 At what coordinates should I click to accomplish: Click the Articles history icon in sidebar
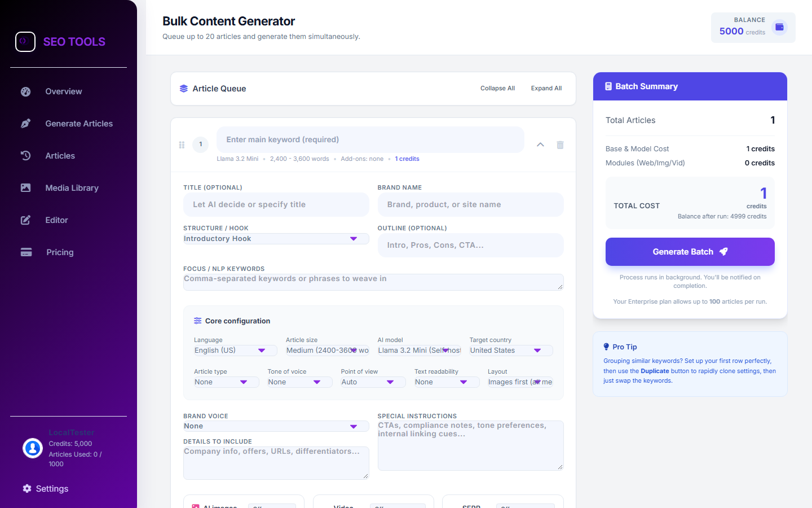point(26,156)
